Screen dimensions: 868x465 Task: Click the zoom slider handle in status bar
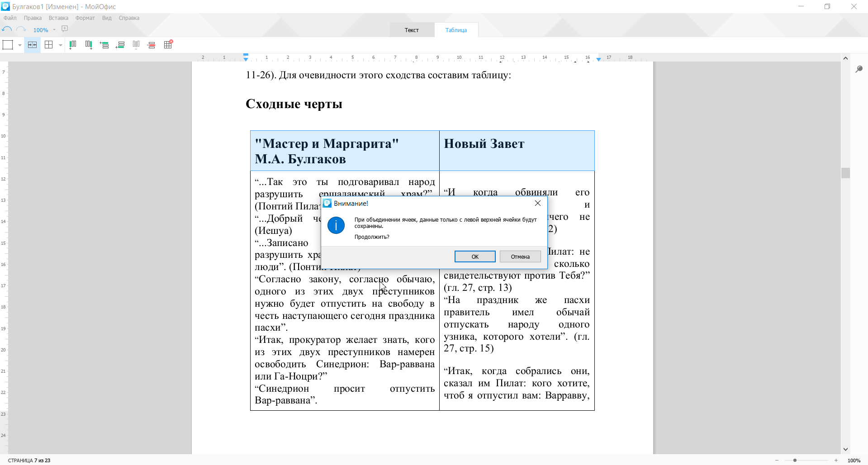point(795,460)
